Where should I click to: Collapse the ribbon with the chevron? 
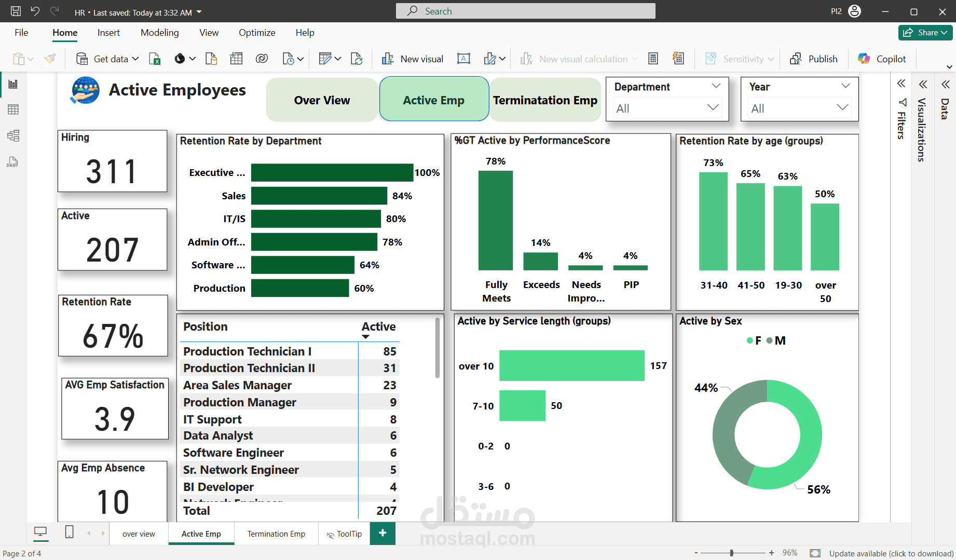tap(949, 67)
